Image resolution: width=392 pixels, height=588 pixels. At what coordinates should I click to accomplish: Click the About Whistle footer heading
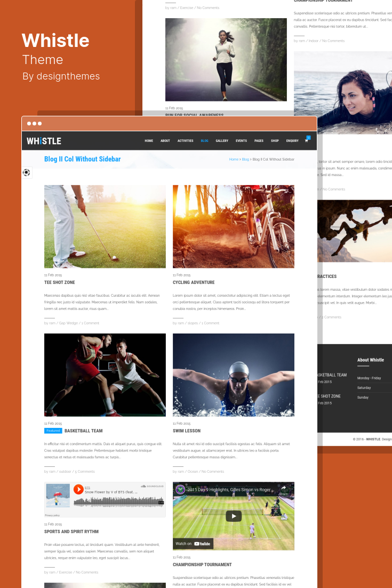[371, 360]
